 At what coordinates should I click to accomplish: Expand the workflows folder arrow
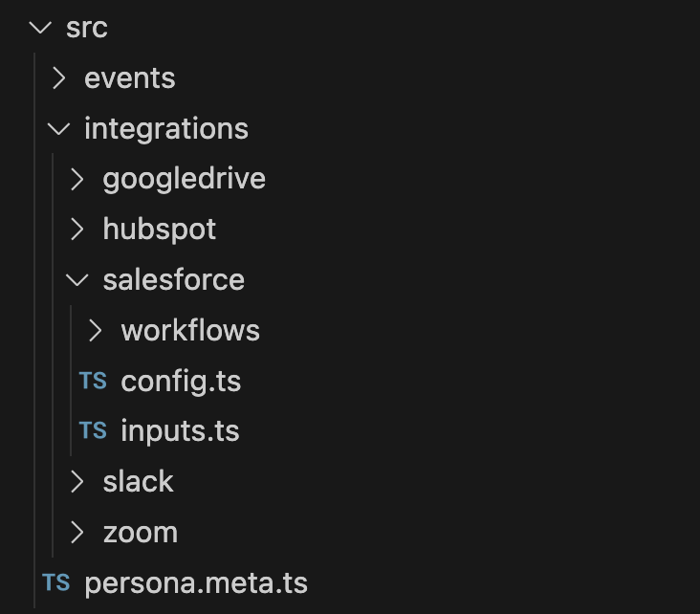tap(96, 331)
